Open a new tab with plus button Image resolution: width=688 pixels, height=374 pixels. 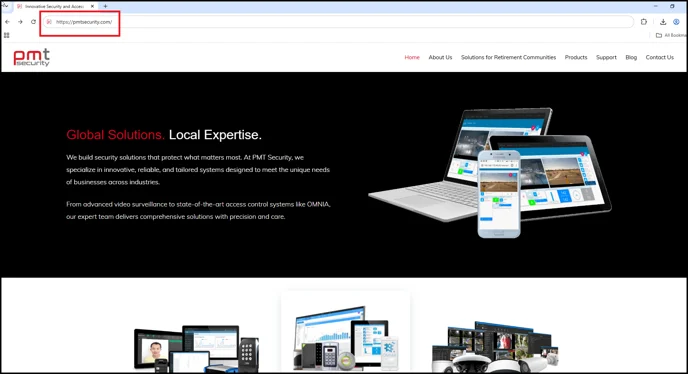(105, 6)
